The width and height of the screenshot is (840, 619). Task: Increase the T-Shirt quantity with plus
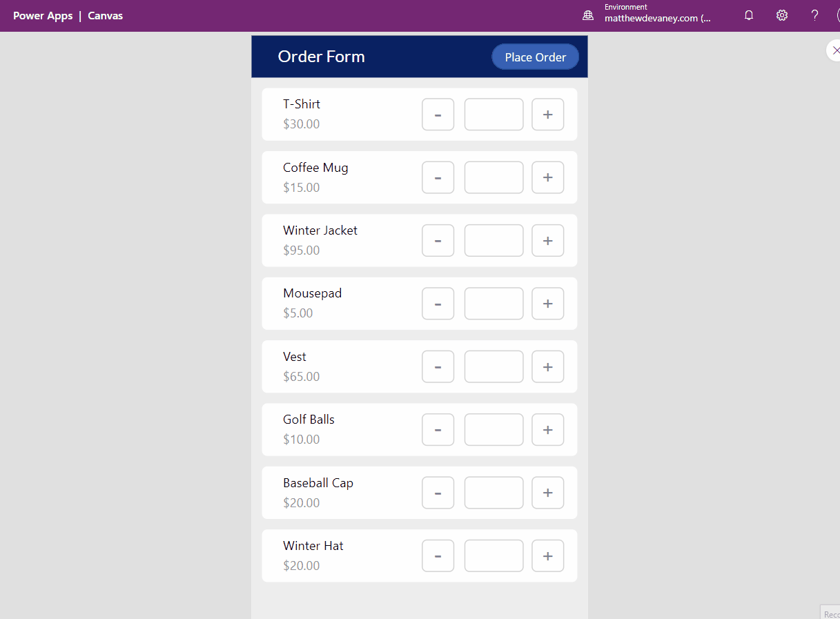(x=547, y=114)
